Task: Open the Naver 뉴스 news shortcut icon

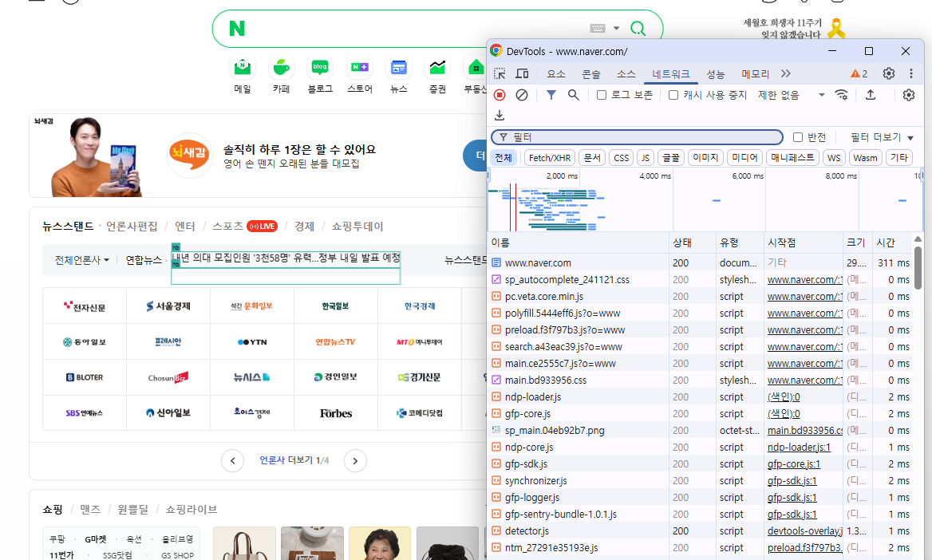Action: [x=398, y=68]
